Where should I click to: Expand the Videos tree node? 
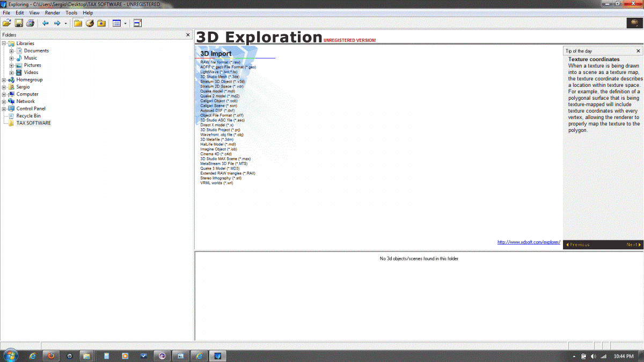pyautogui.click(x=11, y=72)
